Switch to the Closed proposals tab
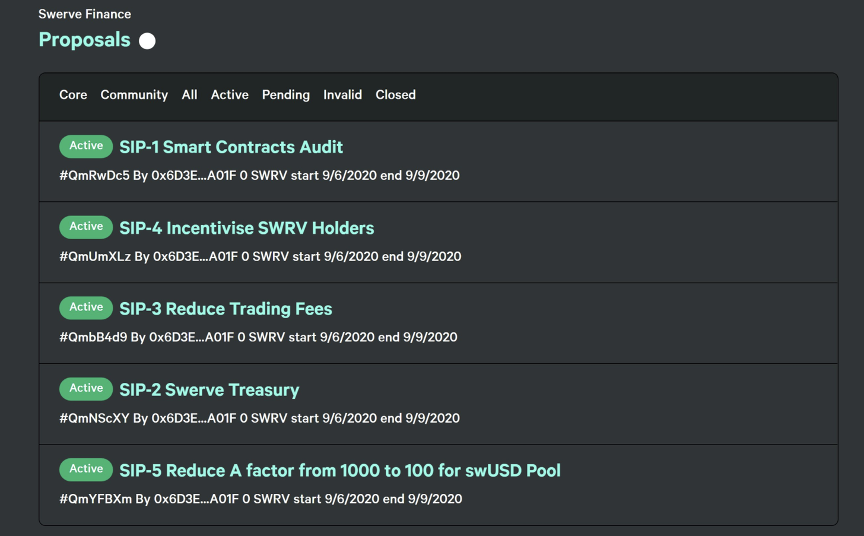Image resolution: width=864 pixels, height=536 pixels. (396, 95)
